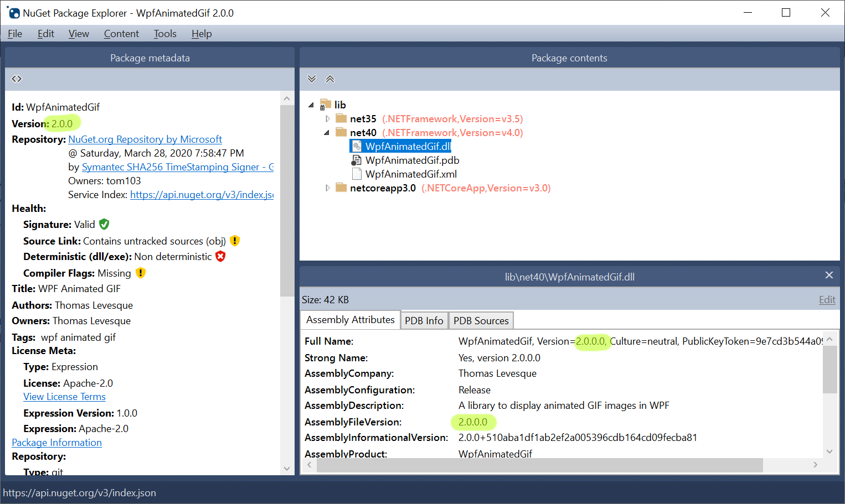Click the WpfAnimatedGif.dll assembly icon
Image resolution: width=845 pixels, height=504 pixels.
pos(358,146)
